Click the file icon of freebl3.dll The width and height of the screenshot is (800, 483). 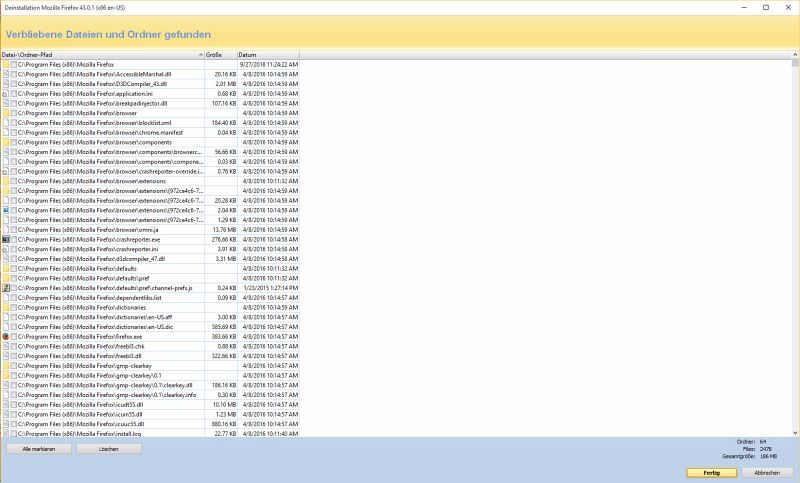coord(6,356)
